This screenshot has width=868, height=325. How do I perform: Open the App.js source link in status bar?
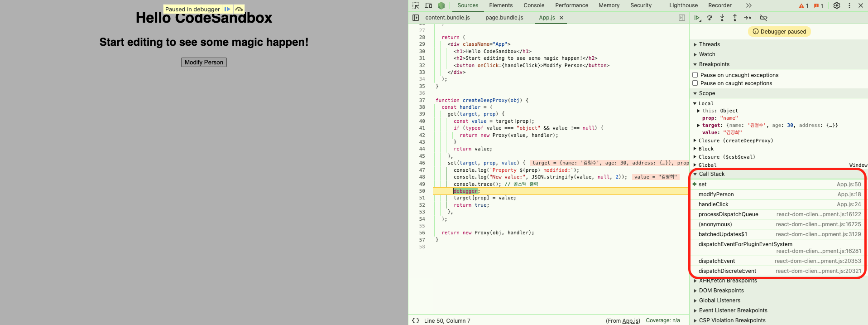(631, 320)
